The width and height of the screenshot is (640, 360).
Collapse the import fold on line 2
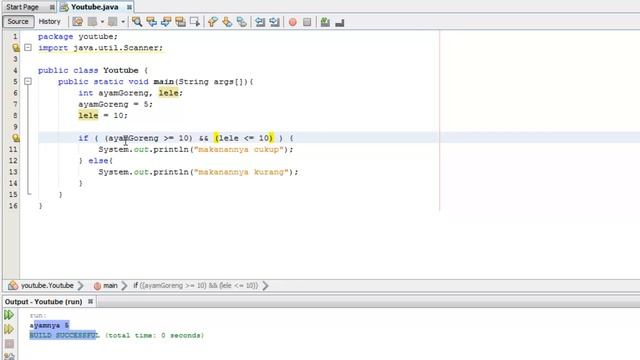pyautogui.click(x=28, y=48)
